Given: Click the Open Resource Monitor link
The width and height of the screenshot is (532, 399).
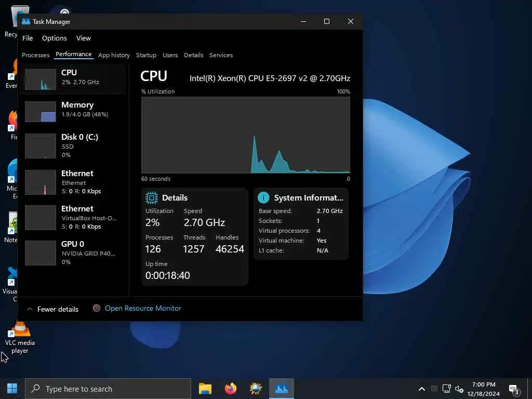Looking at the screenshot, I should [x=143, y=308].
